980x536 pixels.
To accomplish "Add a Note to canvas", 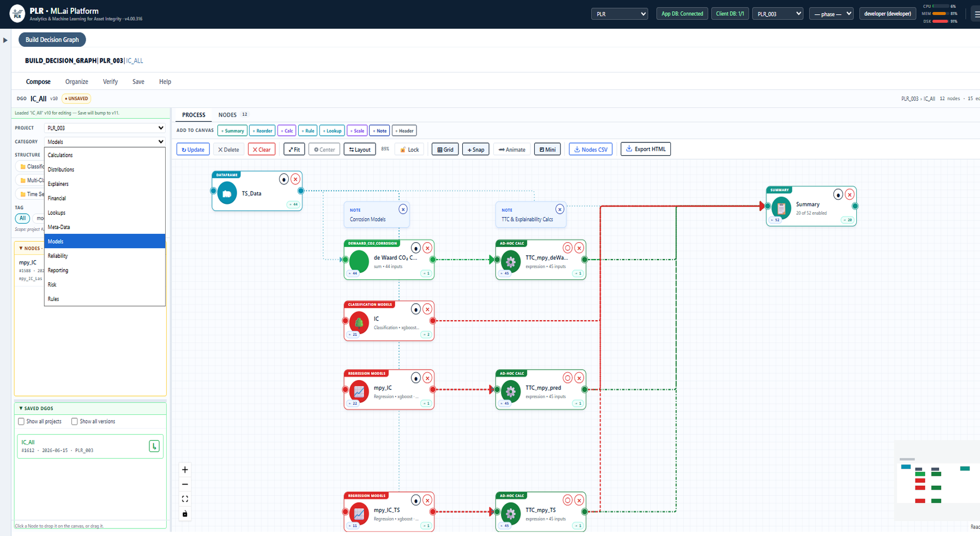I will pyautogui.click(x=380, y=131).
